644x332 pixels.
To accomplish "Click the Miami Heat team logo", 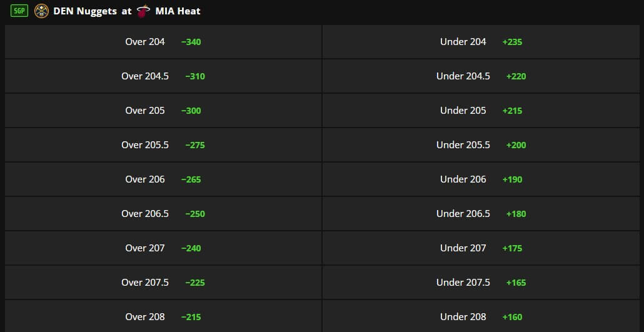I will pyautogui.click(x=143, y=11).
